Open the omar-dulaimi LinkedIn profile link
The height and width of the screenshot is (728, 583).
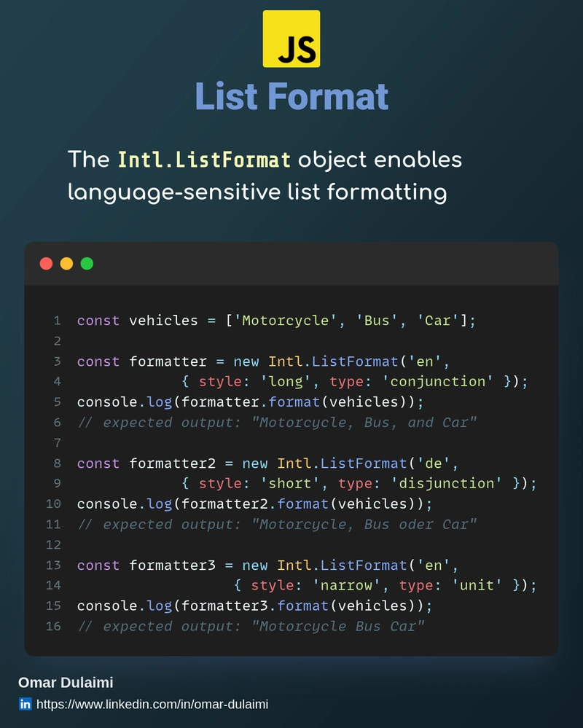coord(152,704)
